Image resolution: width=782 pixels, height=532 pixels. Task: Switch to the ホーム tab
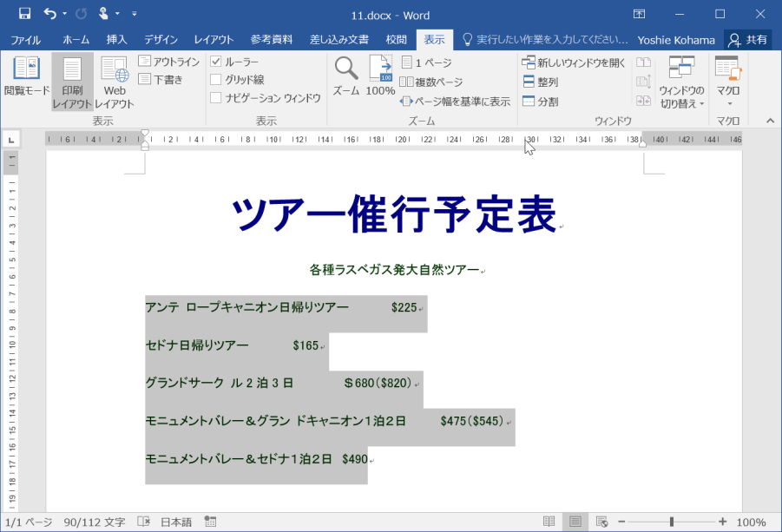[76, 40]
